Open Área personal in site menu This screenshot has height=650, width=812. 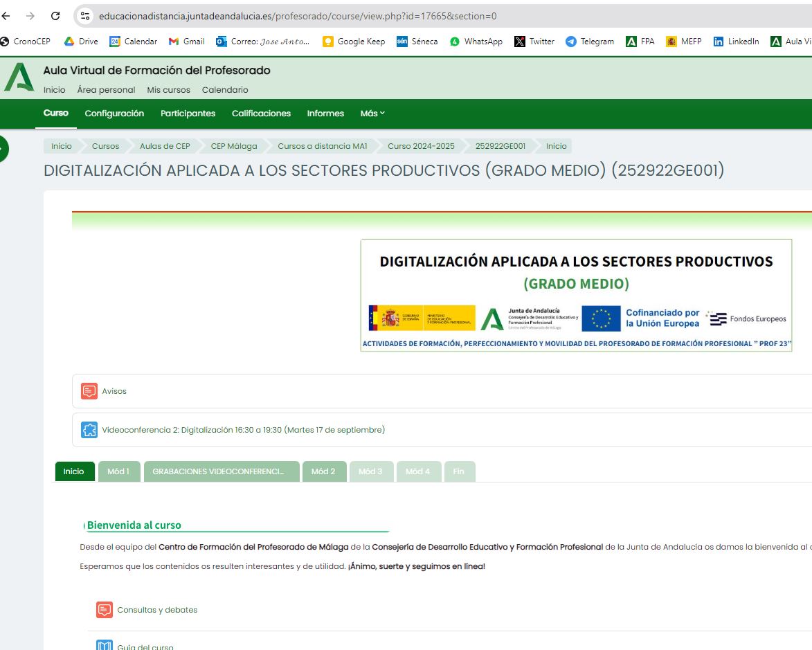pos(106,89)
